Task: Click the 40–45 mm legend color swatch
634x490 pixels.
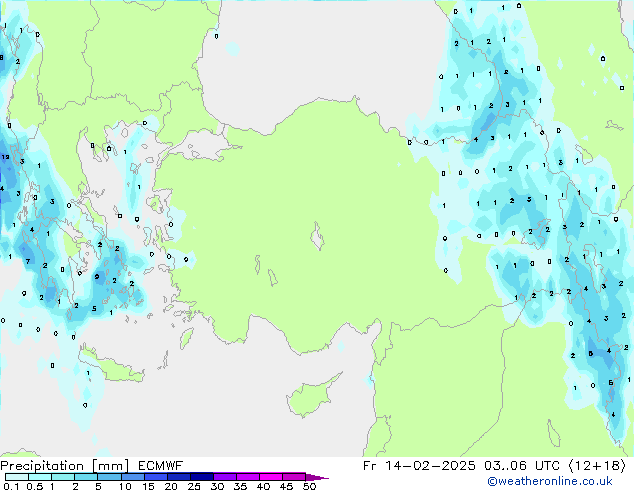Action: coord(271,477)
